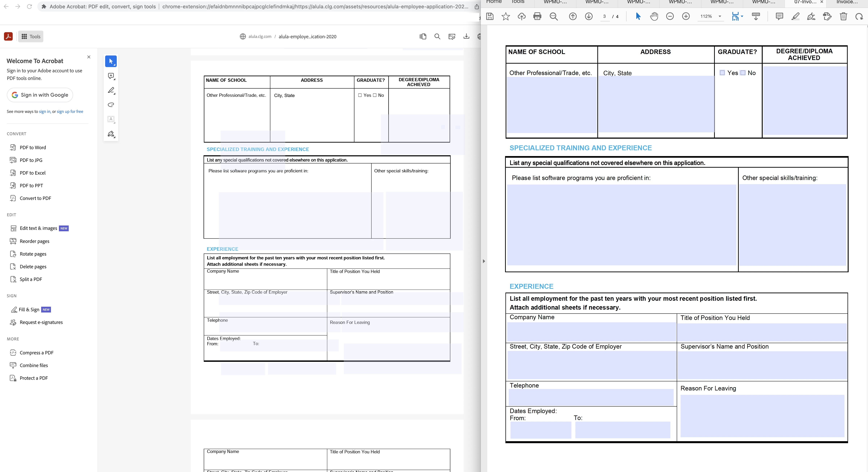Check the Yes graduate checkbox in right document

(x=722, y=73)
